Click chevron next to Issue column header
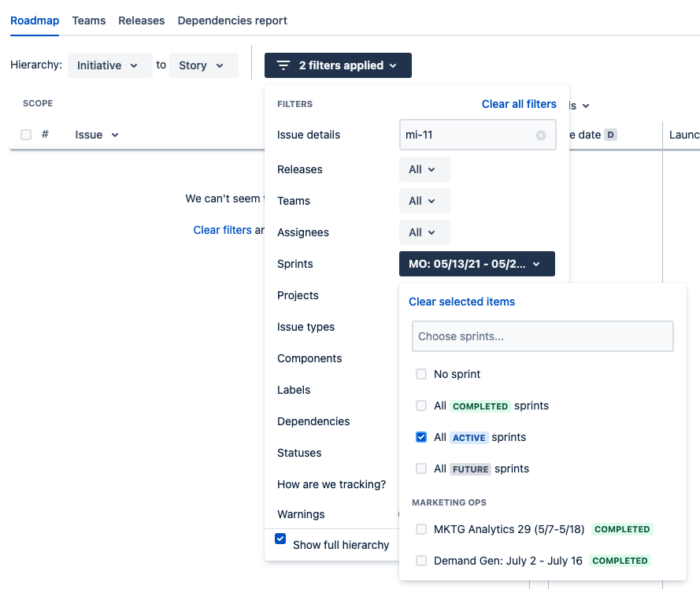Screen dimensions: 700x589 (115, 135)
